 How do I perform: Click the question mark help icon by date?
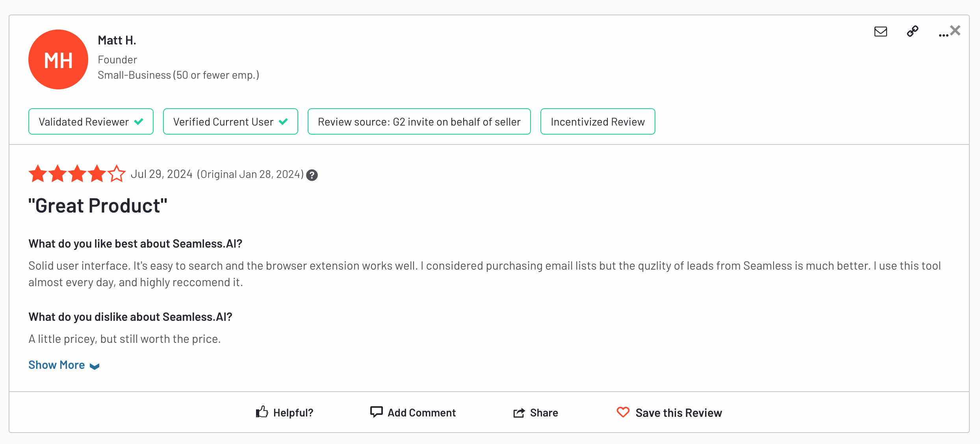[x=312, y=175]
